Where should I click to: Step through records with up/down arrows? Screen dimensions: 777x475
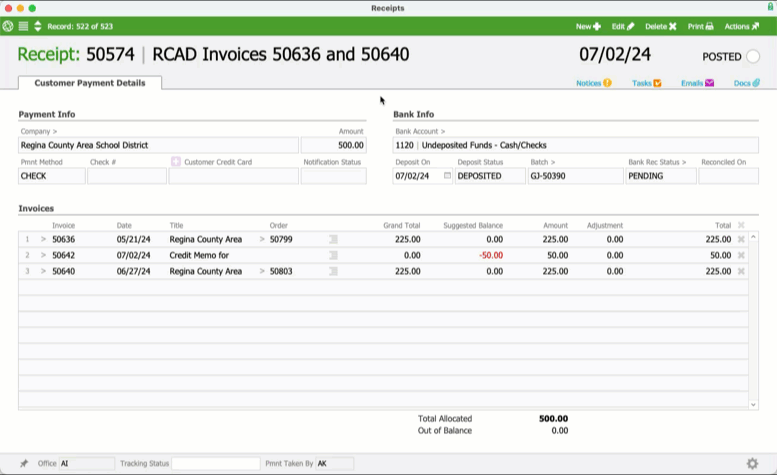(x=38, y=26)
